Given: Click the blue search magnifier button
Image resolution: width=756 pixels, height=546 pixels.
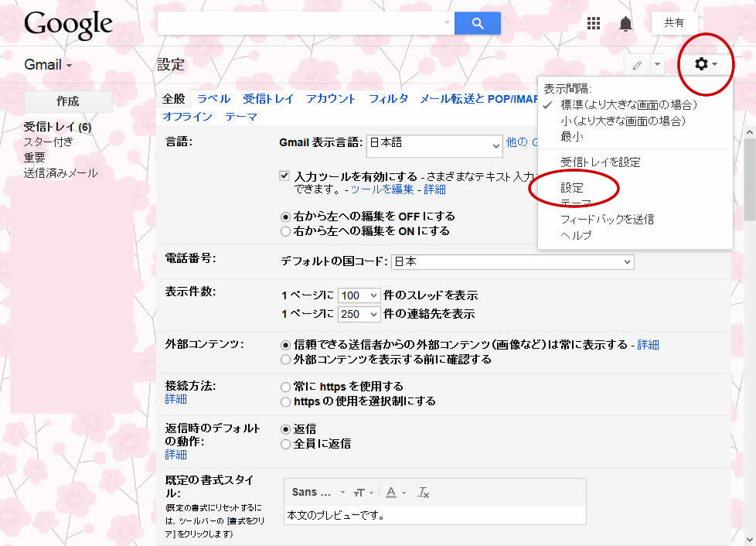Looking at the screenshot, I should tap(477, 23).
